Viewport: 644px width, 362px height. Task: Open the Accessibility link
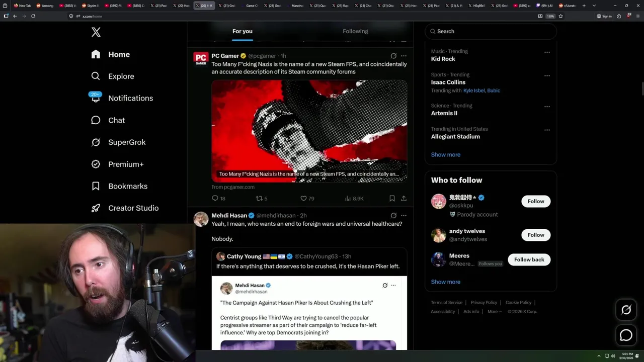443,312
